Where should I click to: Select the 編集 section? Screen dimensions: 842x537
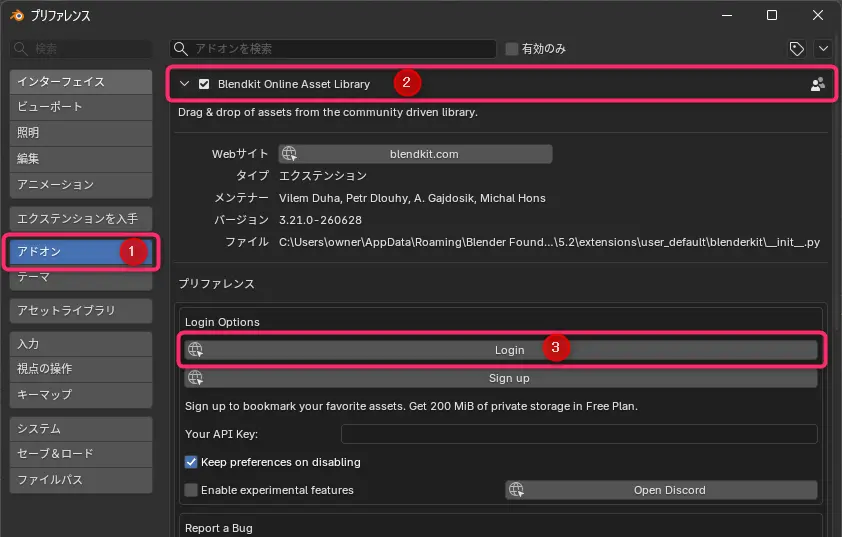pos(81,158)
